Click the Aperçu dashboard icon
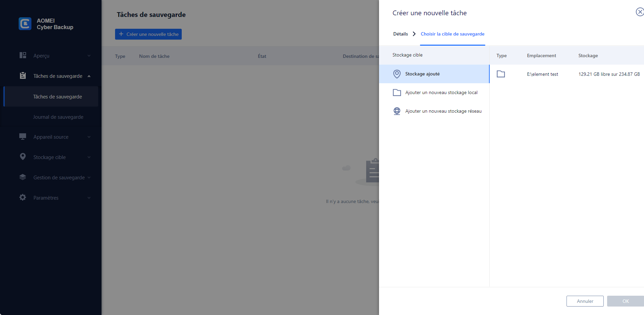 pyautogui.click(x=23, y=55)
